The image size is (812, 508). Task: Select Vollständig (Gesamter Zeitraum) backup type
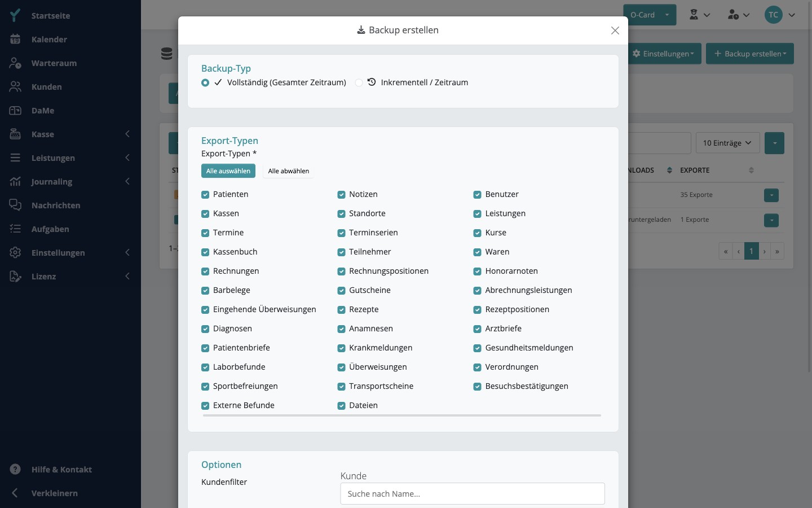click(205, 82)
